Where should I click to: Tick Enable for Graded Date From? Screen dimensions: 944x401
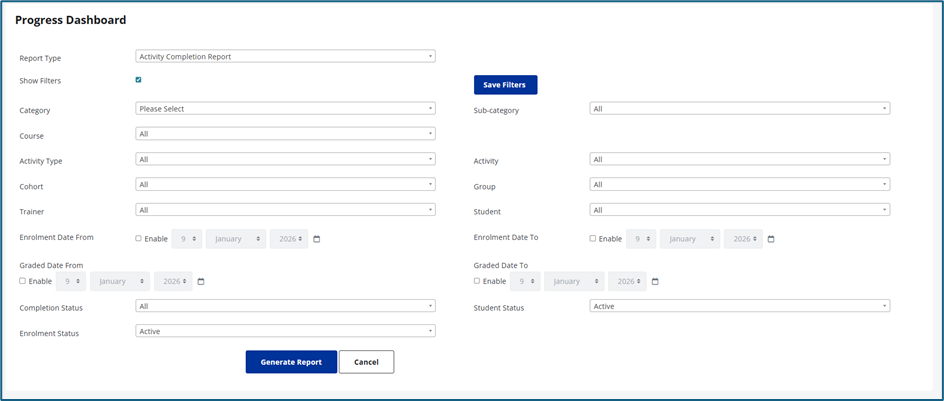[23, 281]
